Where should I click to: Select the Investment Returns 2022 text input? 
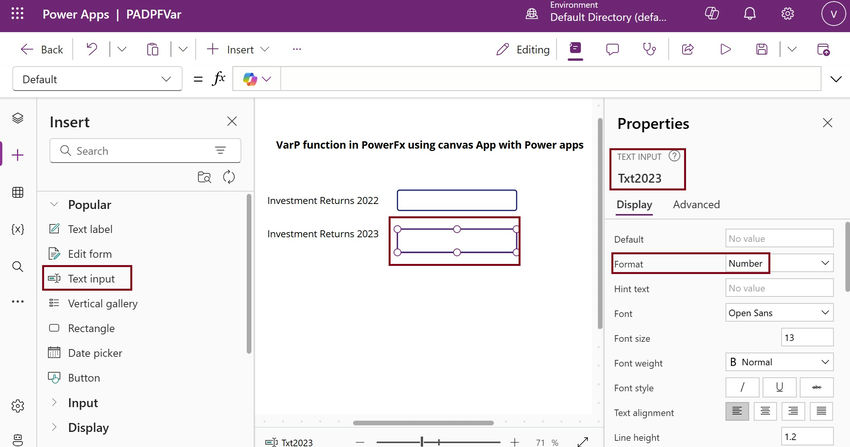click(456, 200)
